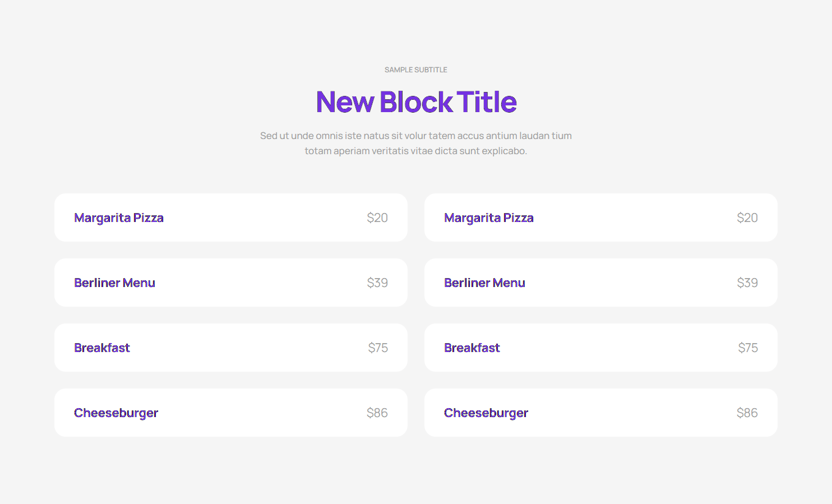The height and width of the screenshot is (504, 832).
Task: Click the $75 price in the right Breakfast card
Action: (x=748, y=348)
